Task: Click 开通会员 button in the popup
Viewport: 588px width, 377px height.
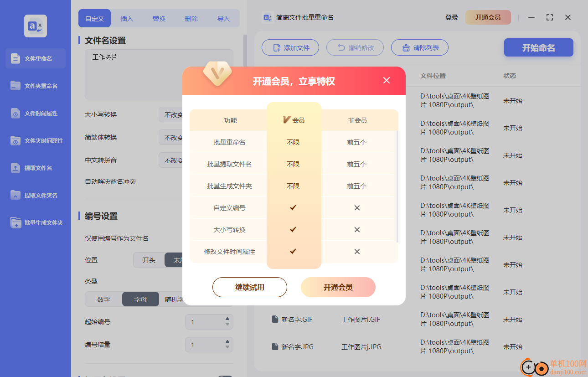Action: tap(338, 287)
